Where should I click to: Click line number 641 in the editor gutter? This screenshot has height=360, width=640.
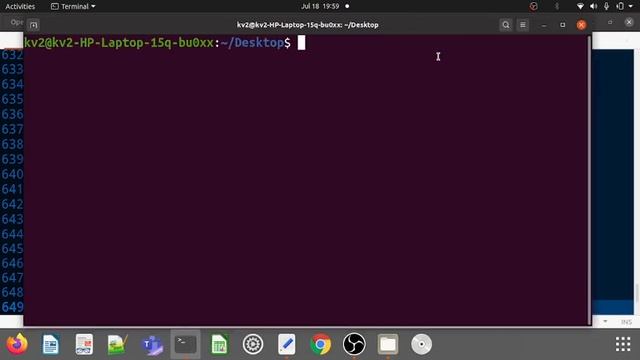pos(12,189)
